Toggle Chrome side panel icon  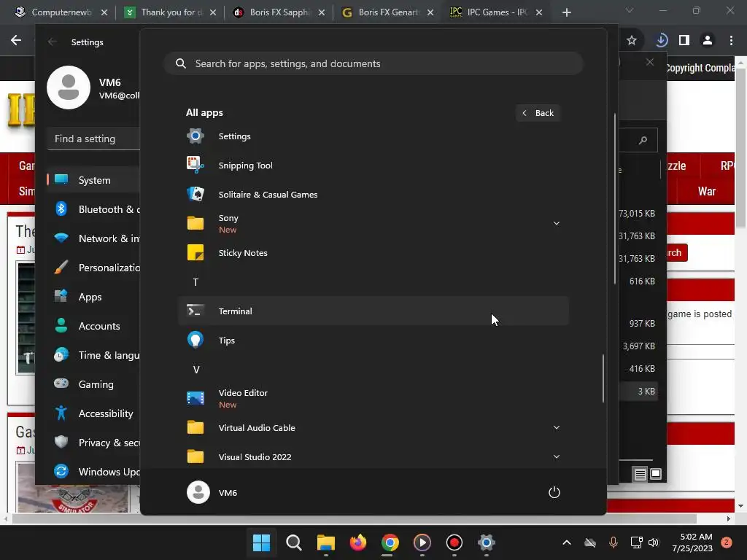(x=684, y=41)
